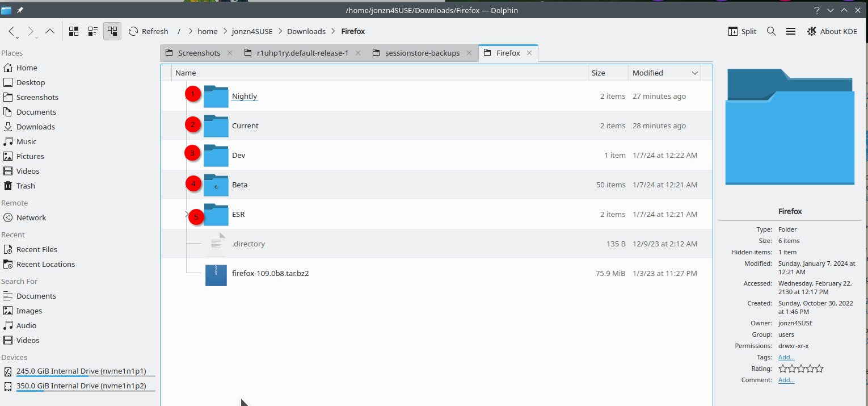Viewport: 868px width, 406px height.
Task: Select the Details tree view mode
Action: tap(112, 31)
